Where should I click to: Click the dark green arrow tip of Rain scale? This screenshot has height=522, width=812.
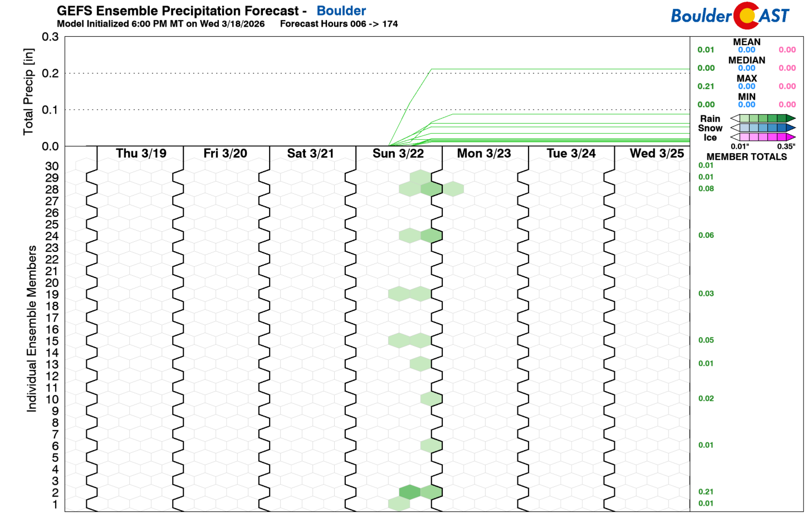[x=790, y=118]
